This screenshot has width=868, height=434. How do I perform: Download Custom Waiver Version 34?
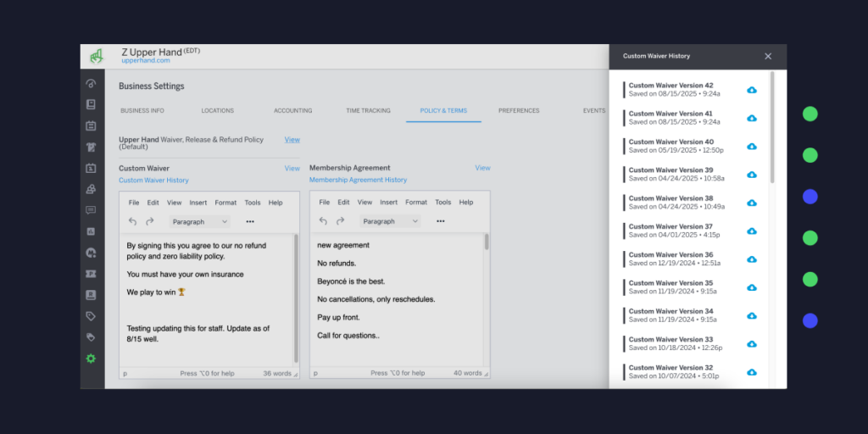click(x=752, y=315)
